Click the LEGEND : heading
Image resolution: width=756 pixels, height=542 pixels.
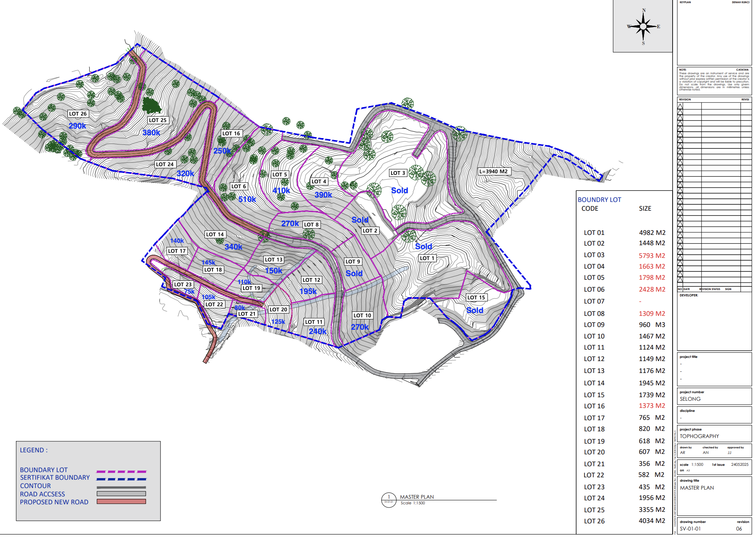34,450
